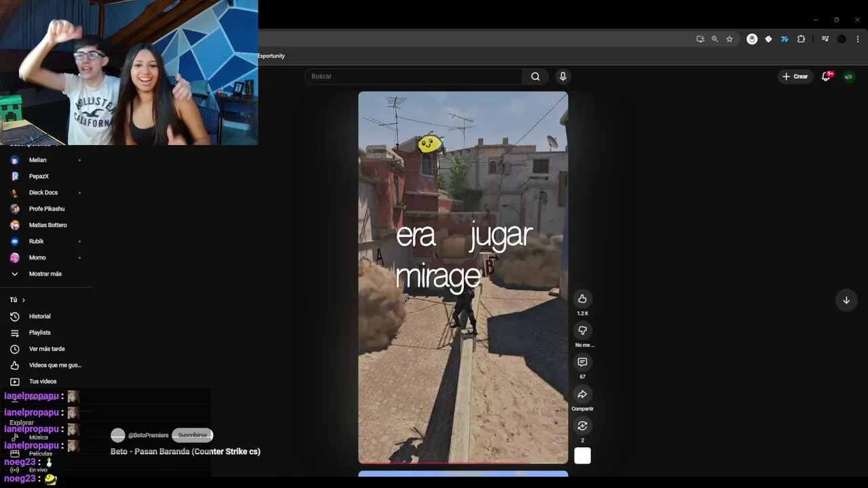Click the Chrome install app icon

pos(700,39)
